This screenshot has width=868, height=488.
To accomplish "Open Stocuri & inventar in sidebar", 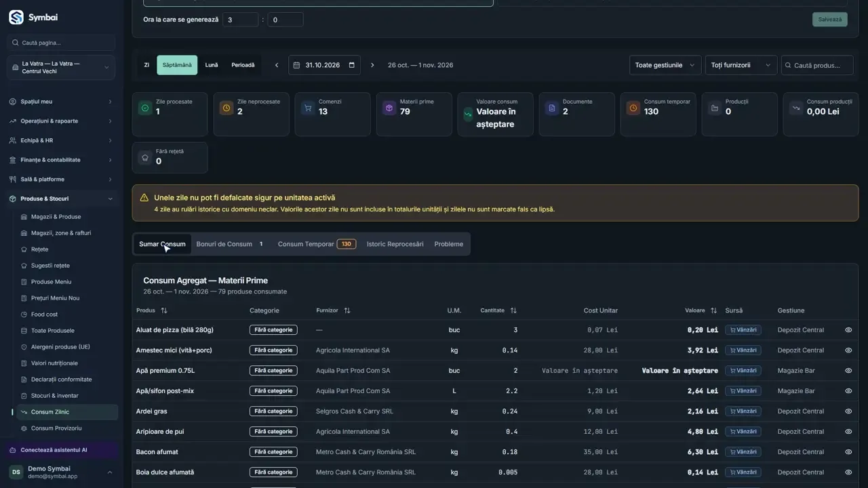I will click(66, 396).
